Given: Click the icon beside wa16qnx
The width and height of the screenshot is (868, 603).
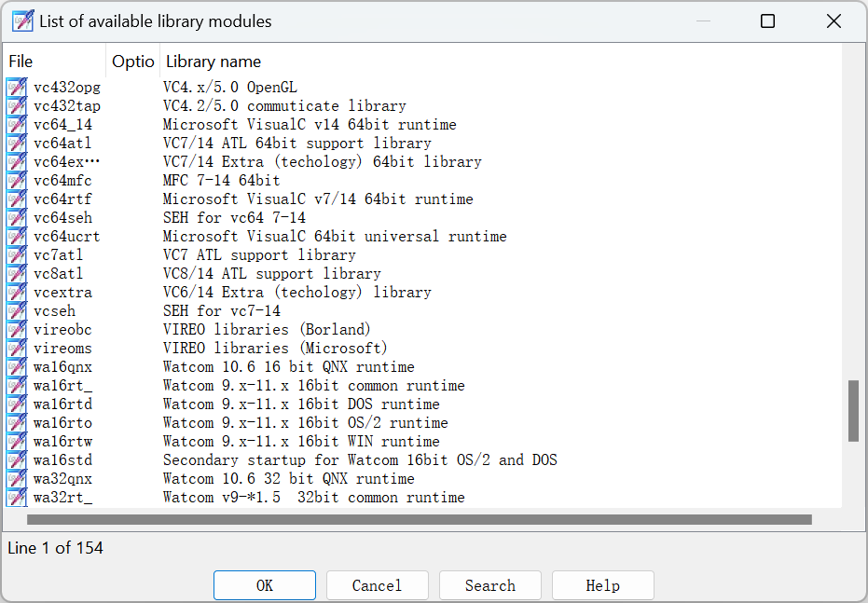Looking at the screenshot, I should [x=17, y=367].
